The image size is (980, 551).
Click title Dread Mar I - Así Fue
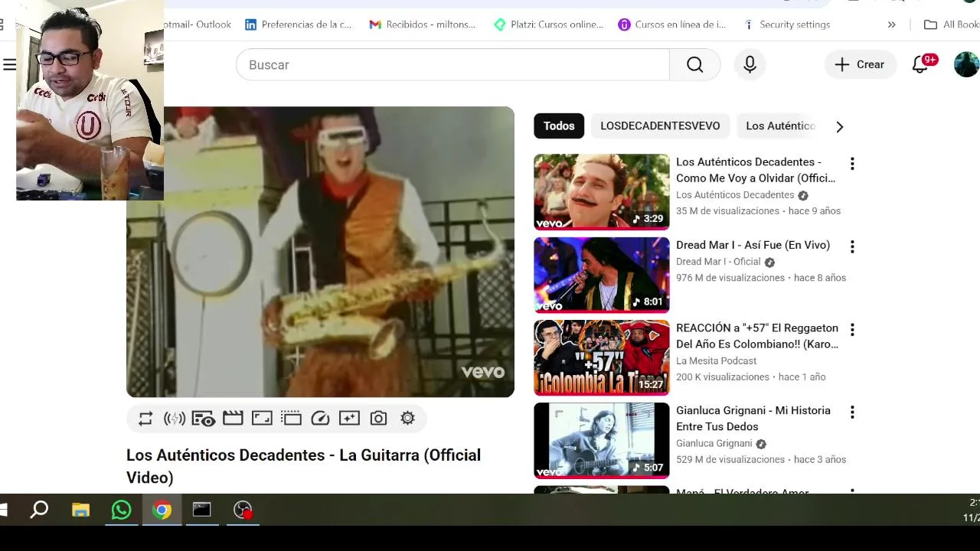tap(753, 245)
